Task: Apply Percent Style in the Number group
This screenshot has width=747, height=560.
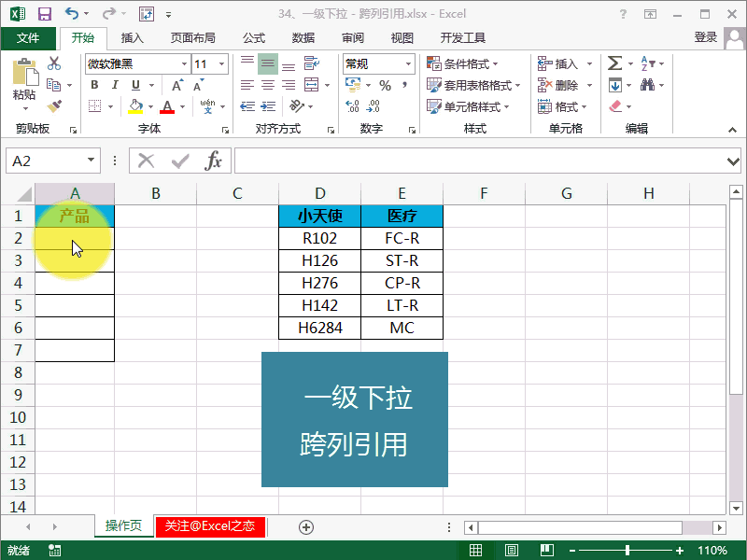Action: pyautogui.click(x=387, y=85)
